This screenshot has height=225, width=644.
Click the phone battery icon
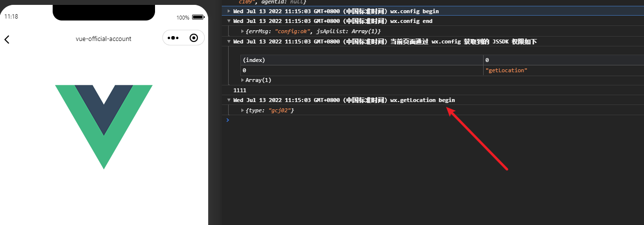197,17
